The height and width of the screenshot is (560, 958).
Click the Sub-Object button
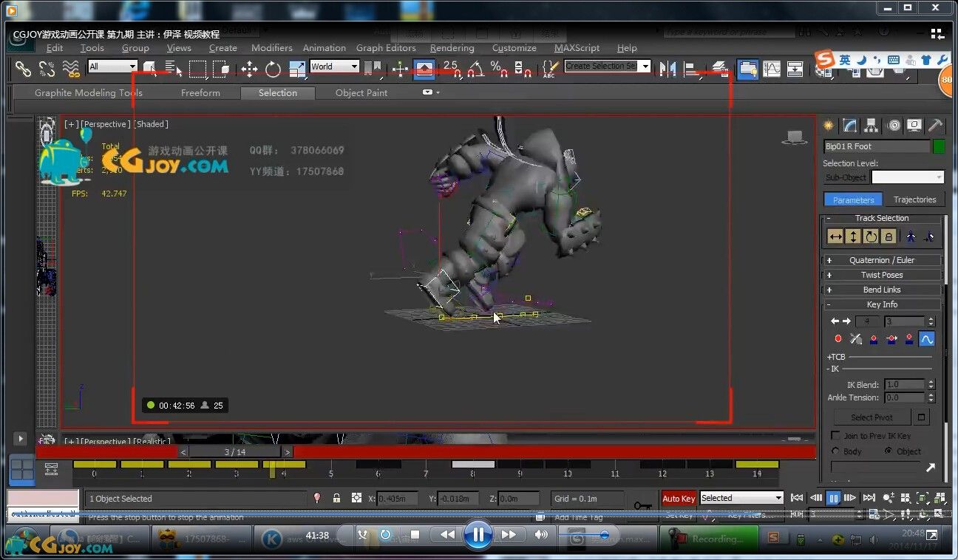pyautogui.click(x=846, y=177)
